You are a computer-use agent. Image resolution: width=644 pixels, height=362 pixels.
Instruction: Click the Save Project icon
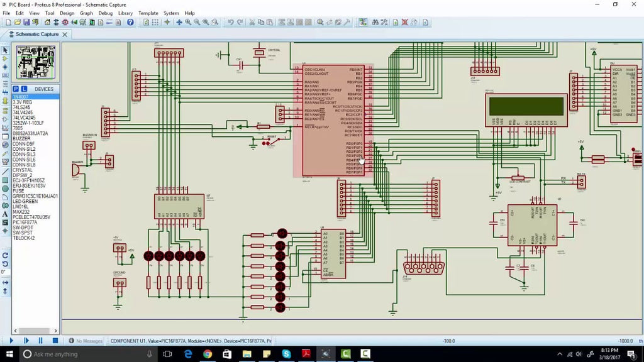[26, 22]
